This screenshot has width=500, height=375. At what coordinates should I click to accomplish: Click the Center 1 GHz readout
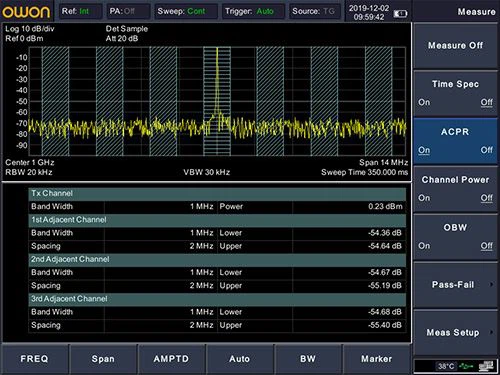click(30, 162)
